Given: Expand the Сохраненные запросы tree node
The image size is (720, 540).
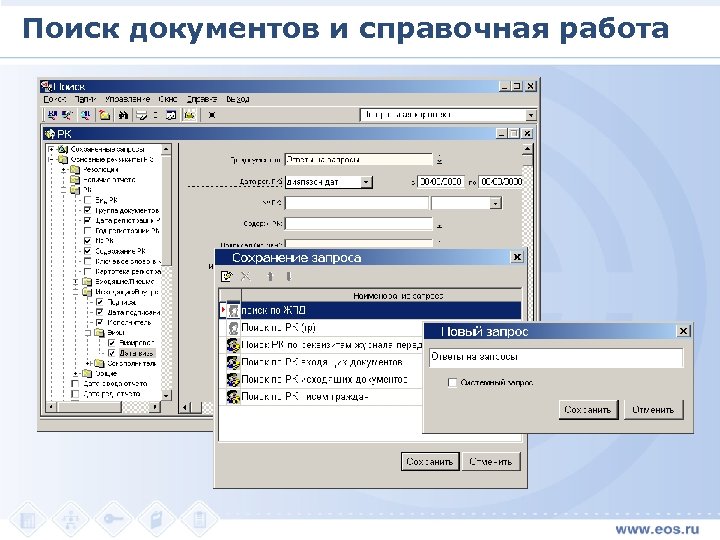Looking at the screenshot, I should [x=52, y=149].
